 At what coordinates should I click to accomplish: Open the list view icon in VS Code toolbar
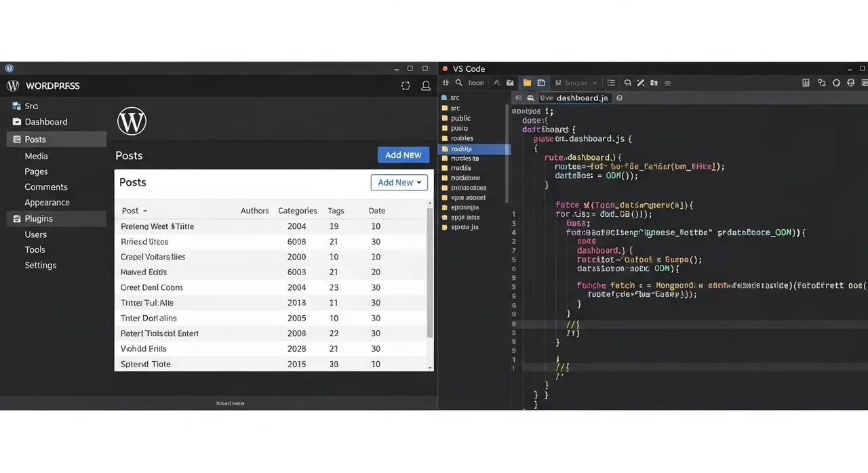tap(611, 83)
